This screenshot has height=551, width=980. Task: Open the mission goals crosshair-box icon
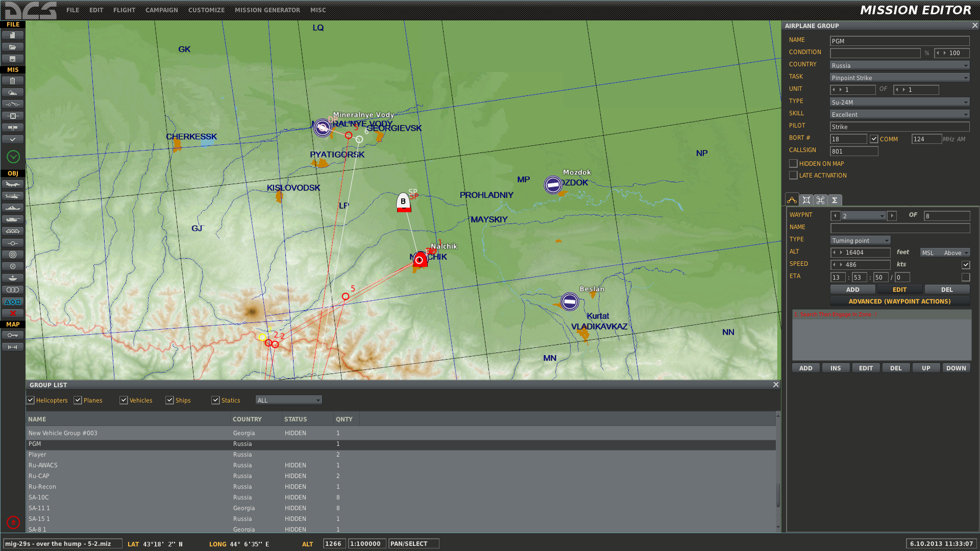13,116
